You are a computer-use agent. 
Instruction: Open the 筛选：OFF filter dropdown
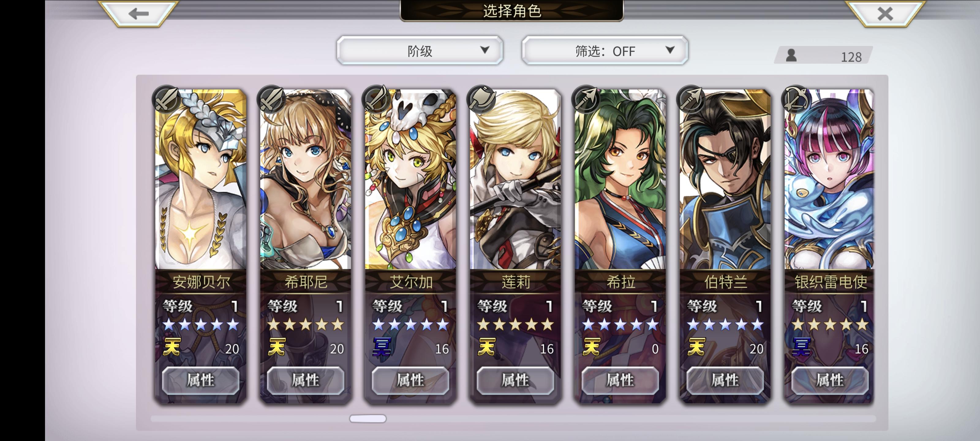pos(605,51)
